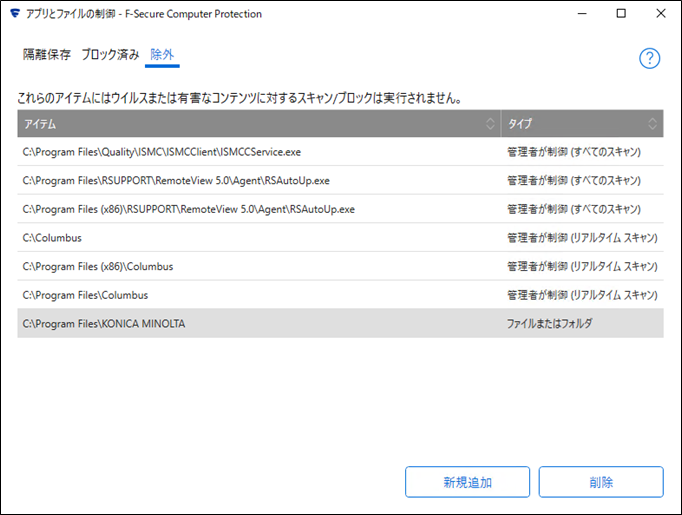The width and height of the screenshot is (682, 515).
Task: Close the F-Secure window
Action: 661,13
